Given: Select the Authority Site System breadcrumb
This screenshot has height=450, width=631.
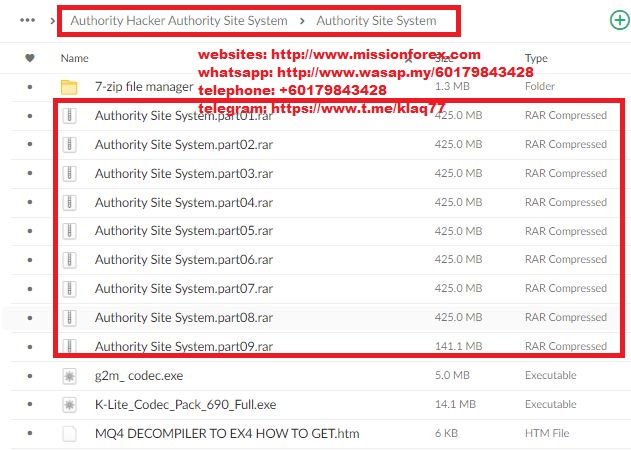Looking at the screenshot, I should [x=376, y=21].
